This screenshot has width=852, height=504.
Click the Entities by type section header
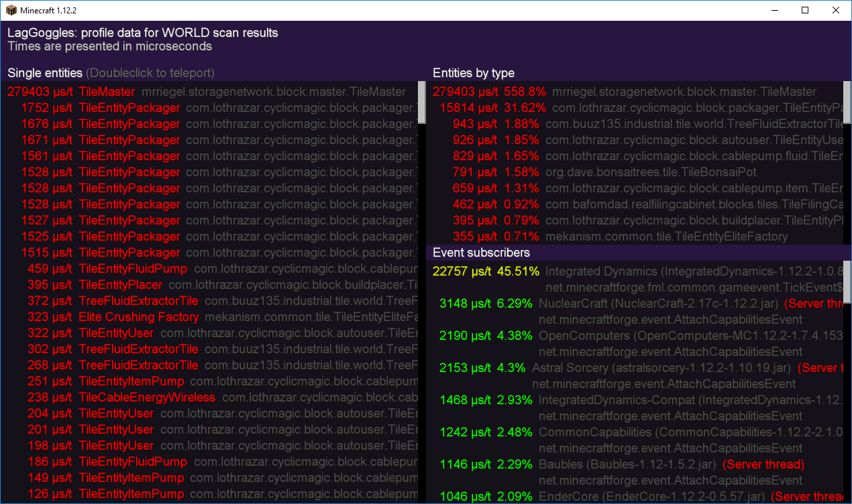(474, 73)
